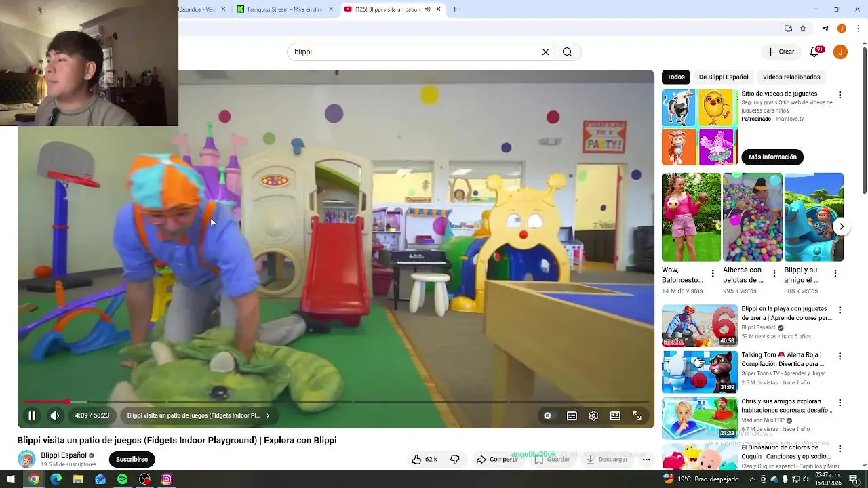The height and width of the screenshot is (488, 868).
Task: Click the Compartir share button
Action: click(497, 459)
